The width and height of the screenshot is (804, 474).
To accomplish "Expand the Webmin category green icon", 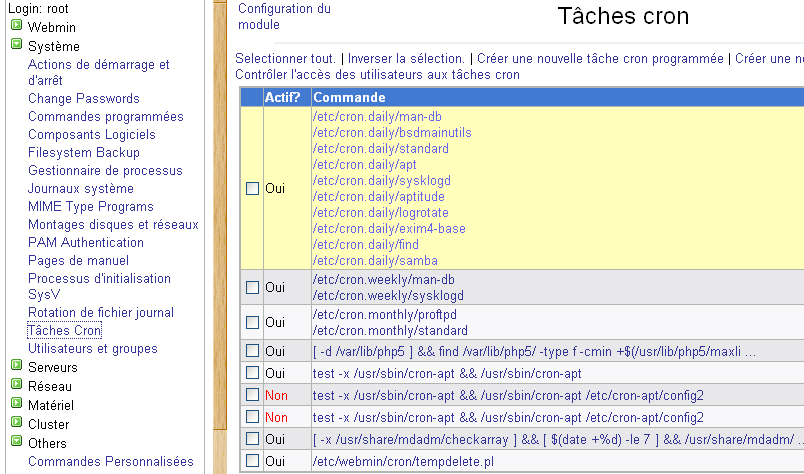I will click(x=17, y=27).
